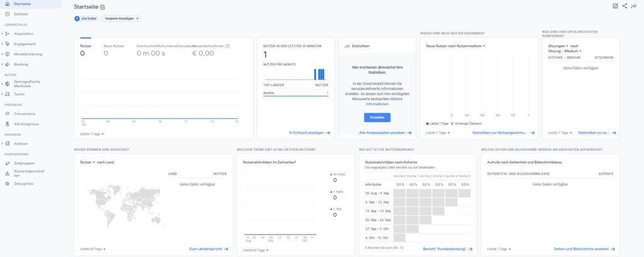This screenshot has width=644, height=257.
Task: Open 'Neue Nutzer nach Nutzermedium' dropdown
Action: click(456, 46)
